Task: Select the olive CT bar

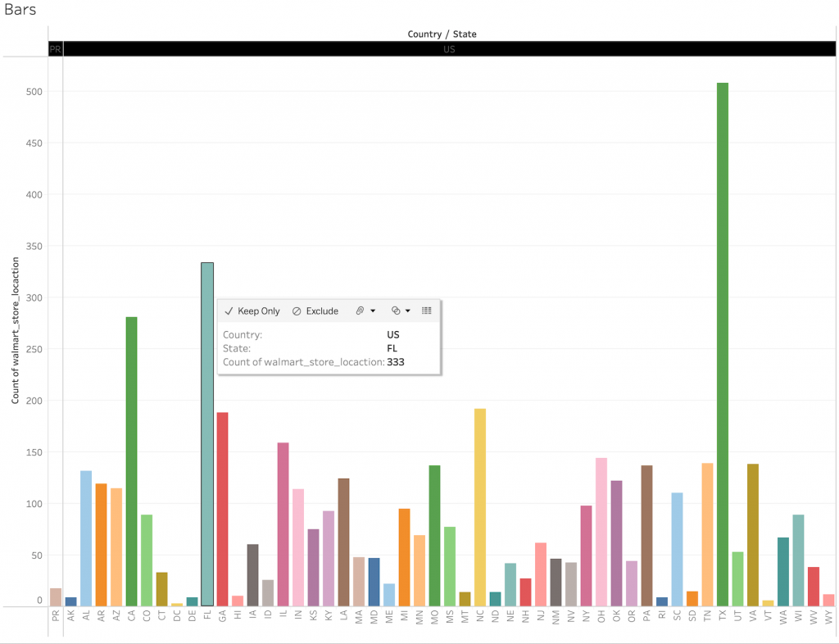Action: pyautogui.click(x=161, y=589)
